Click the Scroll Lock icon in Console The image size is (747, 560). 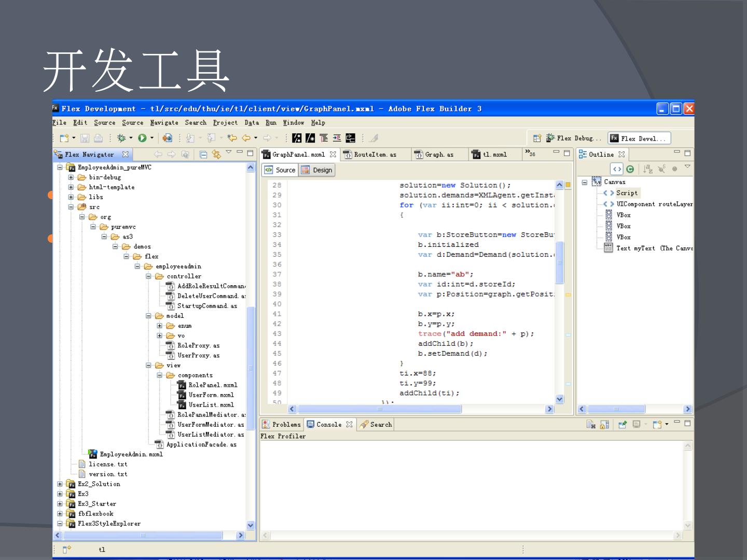click(604, 425)
